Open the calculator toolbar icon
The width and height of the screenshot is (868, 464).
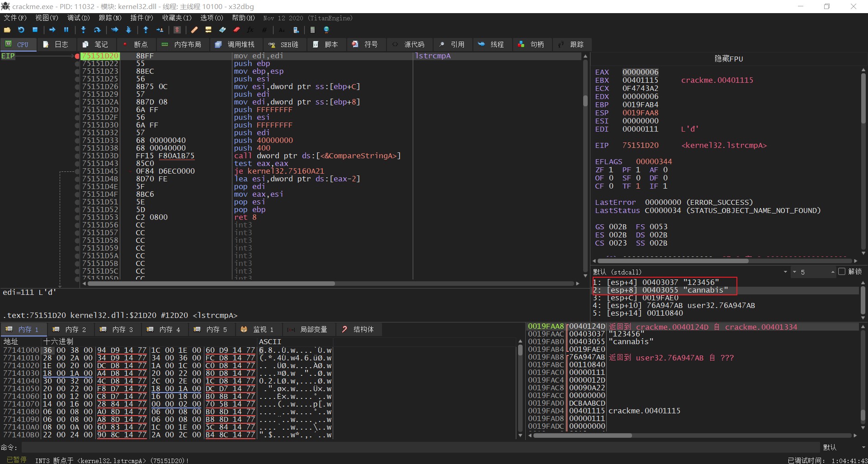312,30
